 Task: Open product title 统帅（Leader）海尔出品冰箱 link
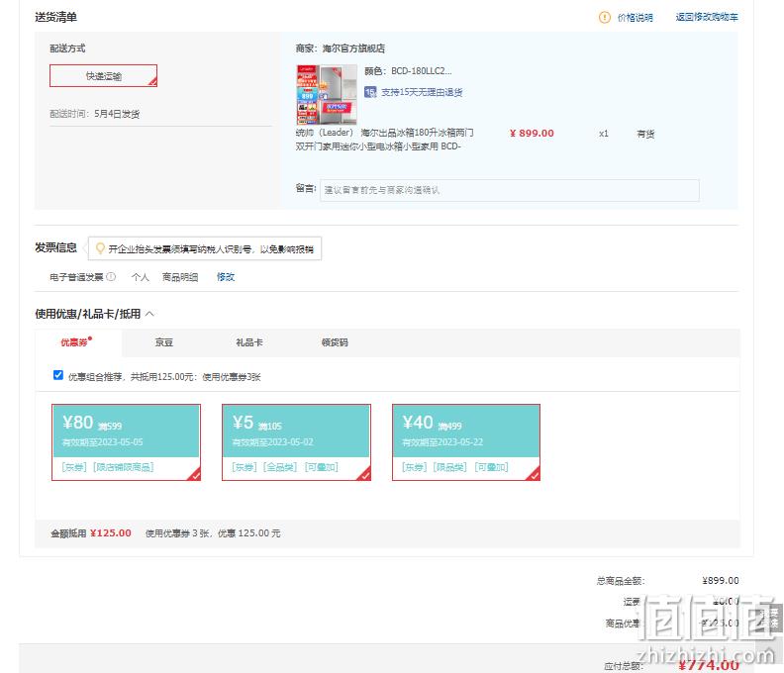pos(384,140)
